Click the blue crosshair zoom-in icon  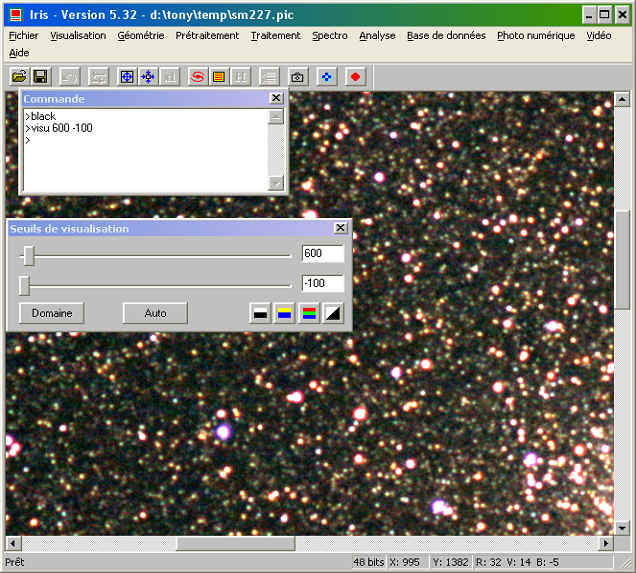coord(127,76)
